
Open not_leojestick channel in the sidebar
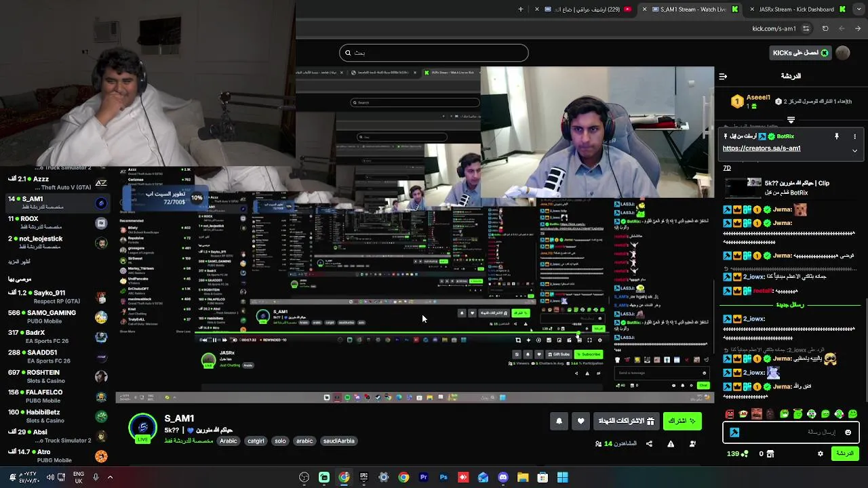[x=58, y=242]
